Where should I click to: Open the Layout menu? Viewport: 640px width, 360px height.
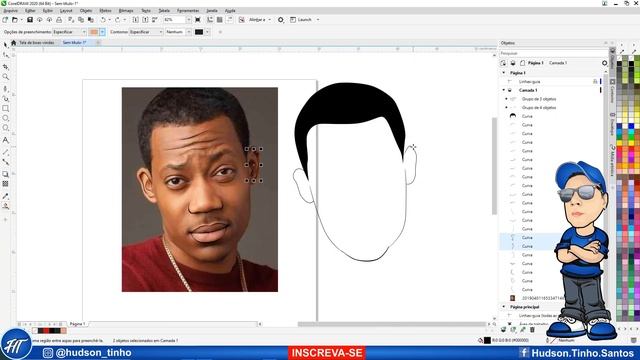pos(66,11)
